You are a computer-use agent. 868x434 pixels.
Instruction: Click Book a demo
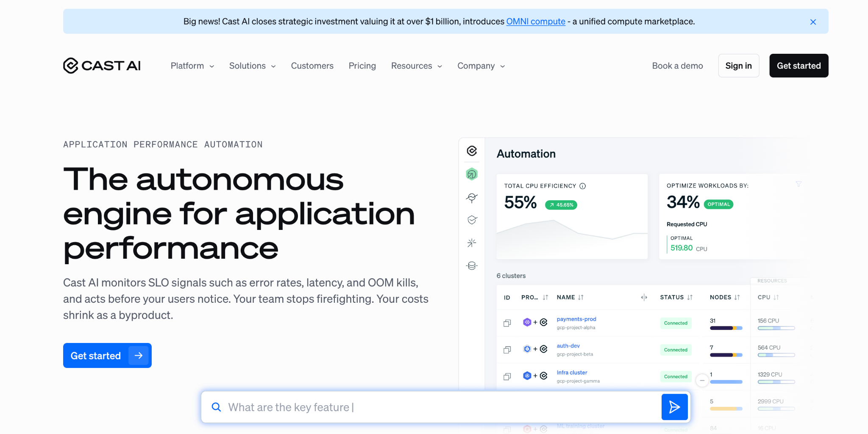[x=677, y=66]
